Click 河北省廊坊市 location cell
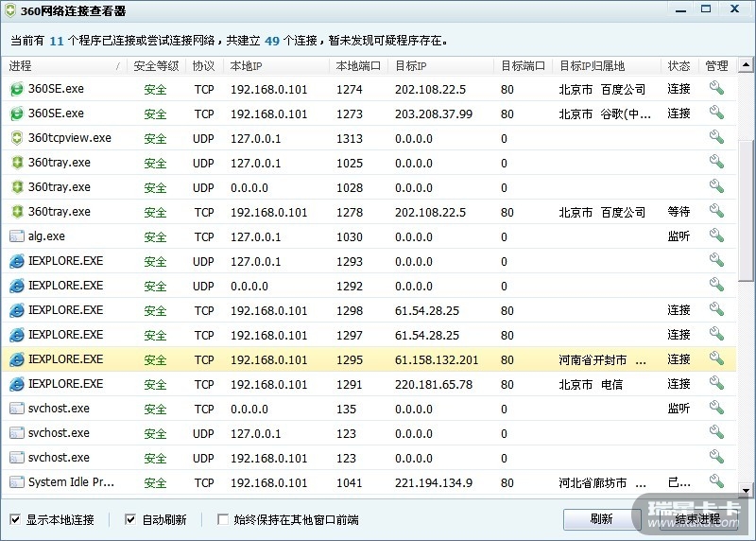756x541 pixels. point(603,483)
